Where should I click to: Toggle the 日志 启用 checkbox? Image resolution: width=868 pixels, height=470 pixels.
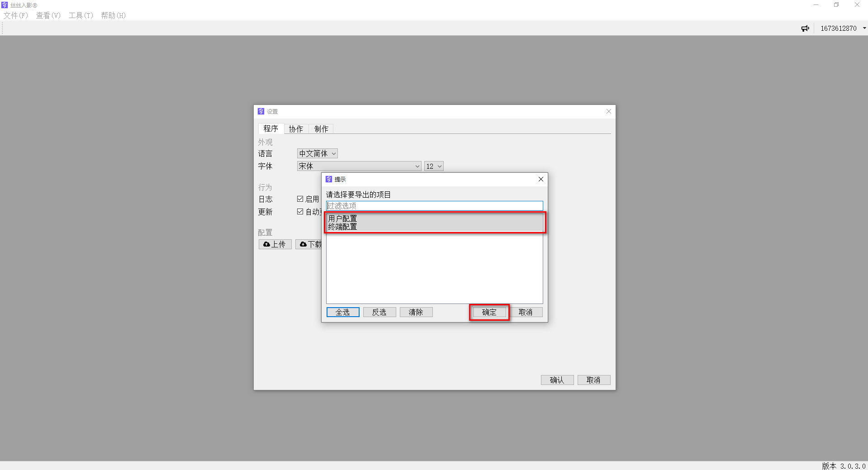click(x=300, y=199)
